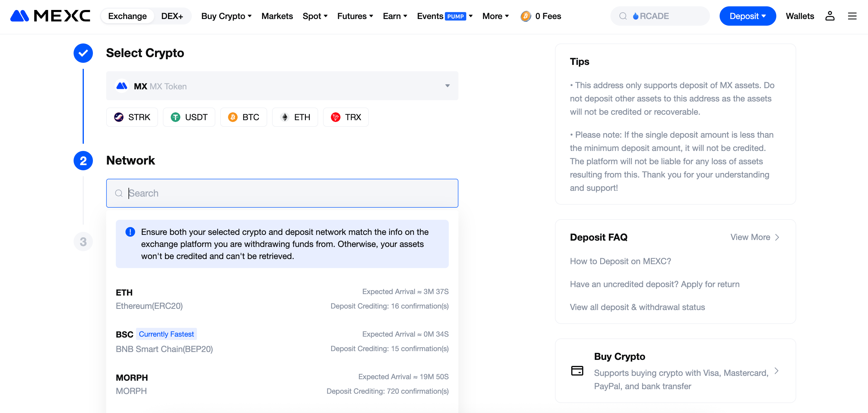Choose the STRK quick-select chip

tap(132, 117)
